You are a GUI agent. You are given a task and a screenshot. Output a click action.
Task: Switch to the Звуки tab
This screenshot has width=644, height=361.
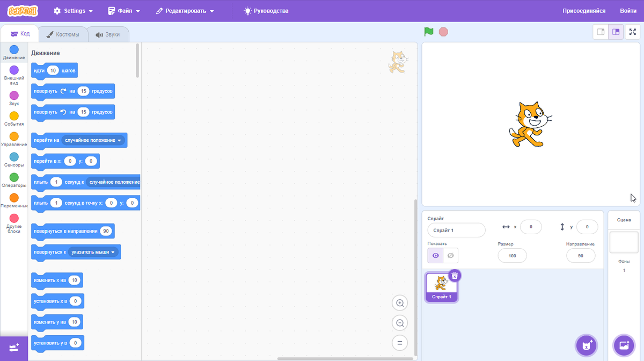click(x=108, y=34)
